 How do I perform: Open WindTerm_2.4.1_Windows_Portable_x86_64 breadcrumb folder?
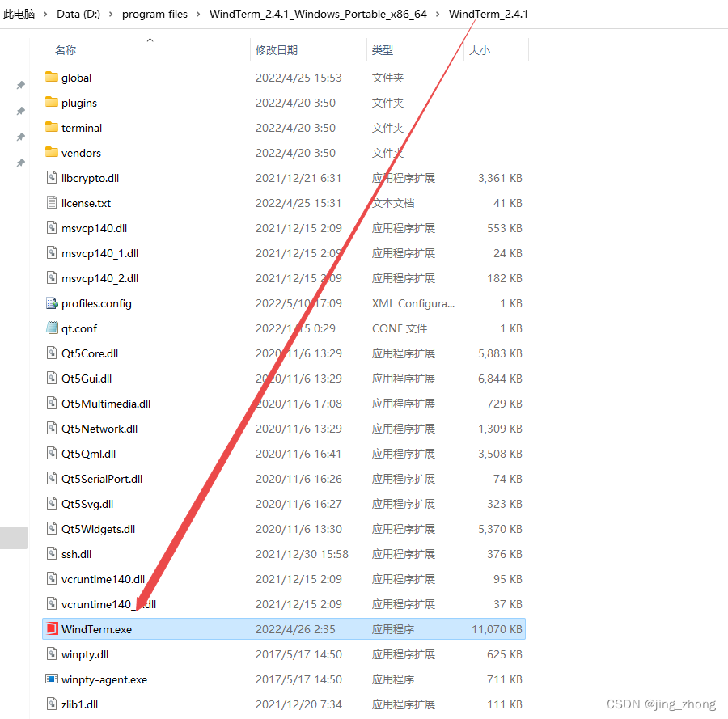coord(318,14)
